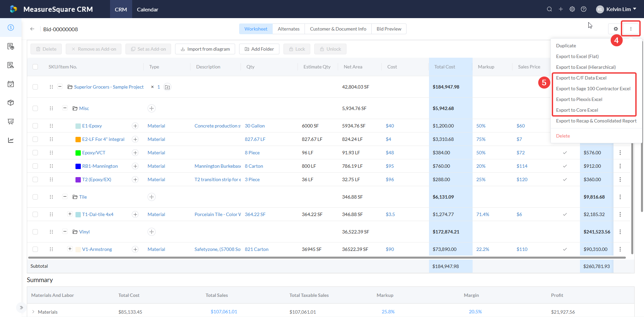Click the plus add icon in the header
Image resolution: width=644 pixels, height=317 pixels.
(x=561, y=9)
